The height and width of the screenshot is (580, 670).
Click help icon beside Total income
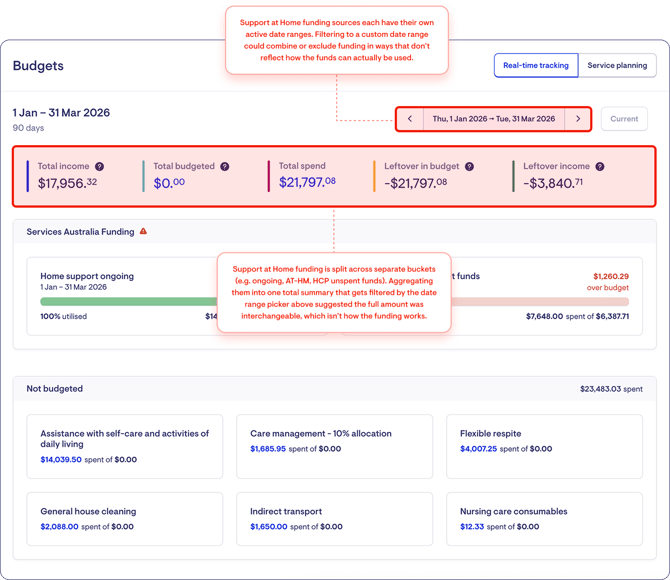(x=99, y=167)
